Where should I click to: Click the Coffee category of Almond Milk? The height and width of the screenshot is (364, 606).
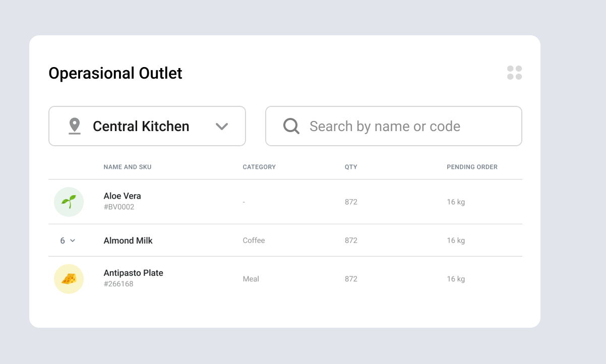pos(254,240)
